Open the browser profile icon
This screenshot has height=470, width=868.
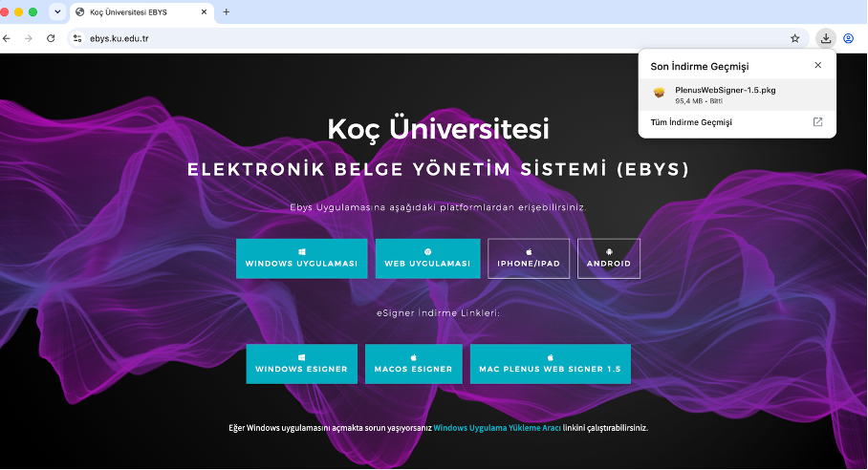848,38
